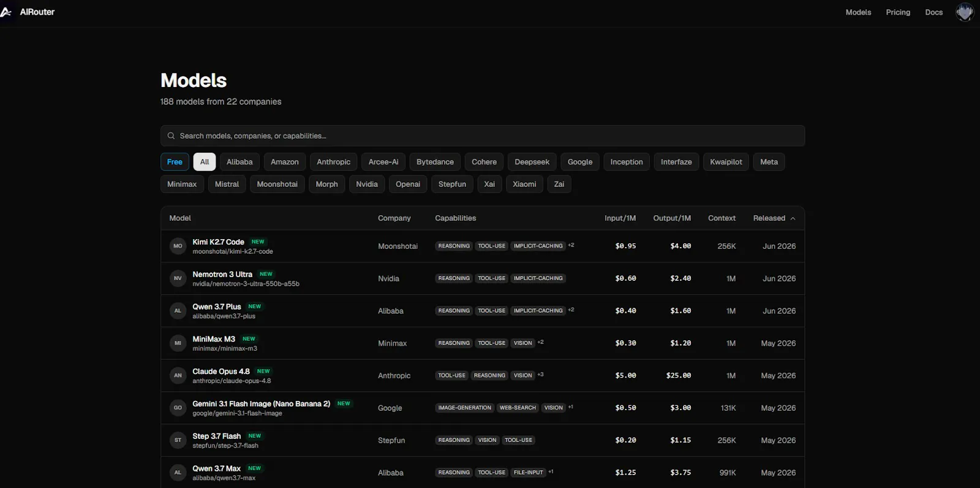Open the Claude Opus 4.8 model
The image size is (980, 488).
[x=221, y=372]
